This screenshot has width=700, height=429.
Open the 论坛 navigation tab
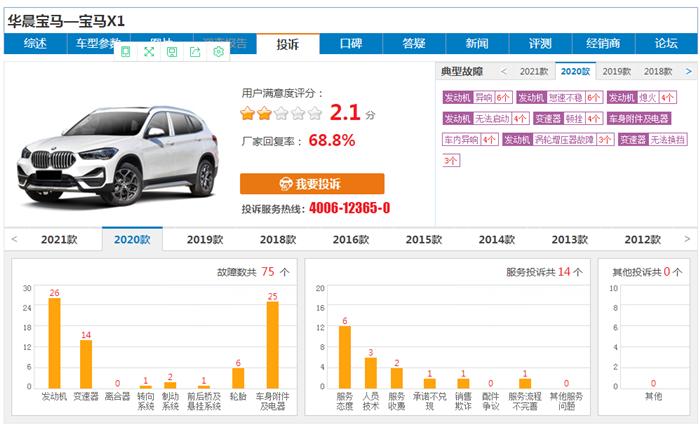pyautogui.click(x=666, y=43)
